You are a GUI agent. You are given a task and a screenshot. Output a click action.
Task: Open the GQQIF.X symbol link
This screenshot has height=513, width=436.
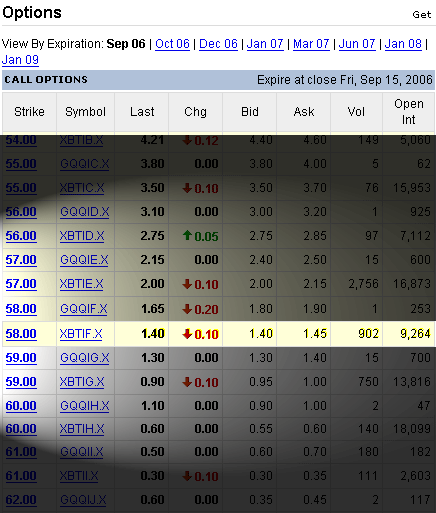coord(84,309)
